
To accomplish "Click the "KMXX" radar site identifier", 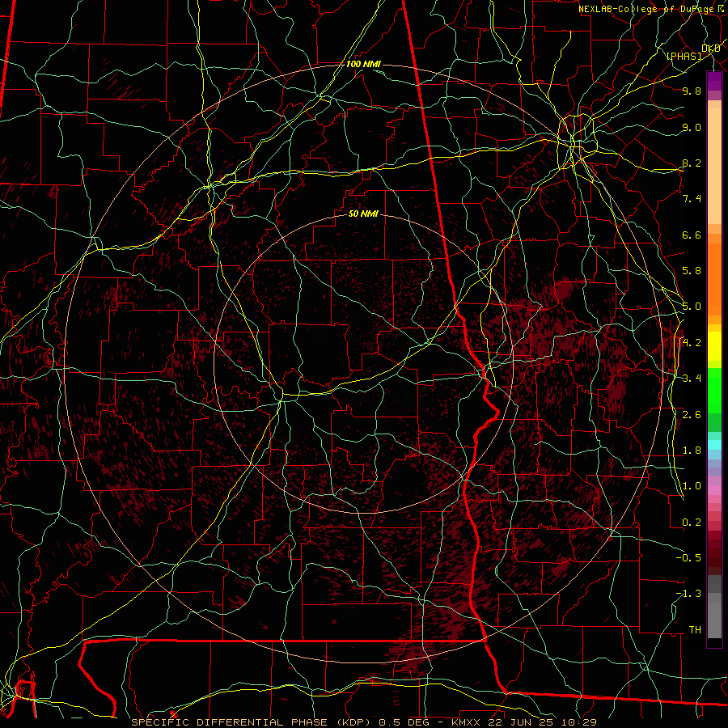I will [x=467, y=722].
